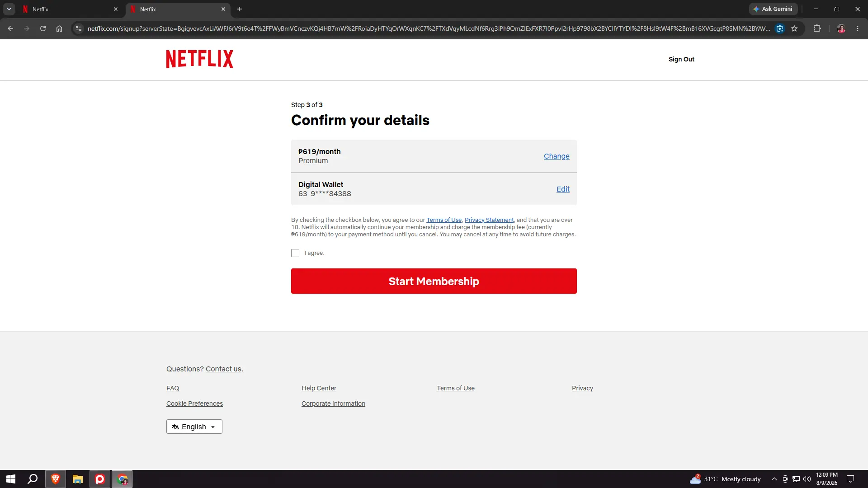Close the first Netflix tab
868x488 pixels.
tap(116, 9)
